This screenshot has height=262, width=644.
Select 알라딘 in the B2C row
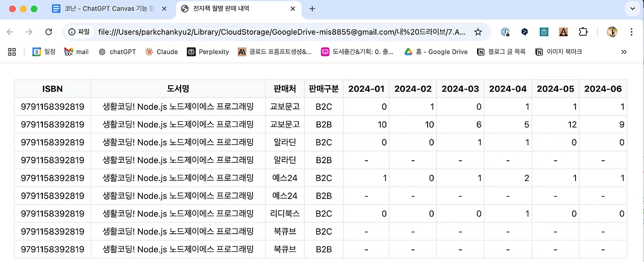point(285,143)
